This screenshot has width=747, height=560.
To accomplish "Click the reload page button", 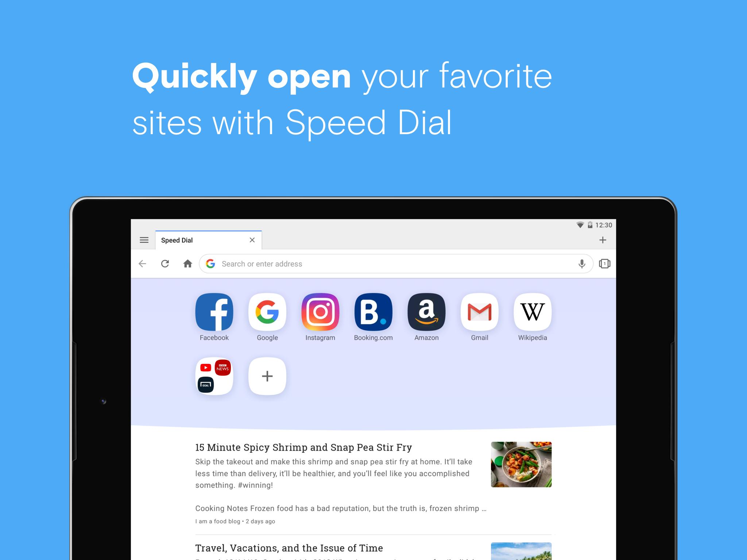I will 166,264.
